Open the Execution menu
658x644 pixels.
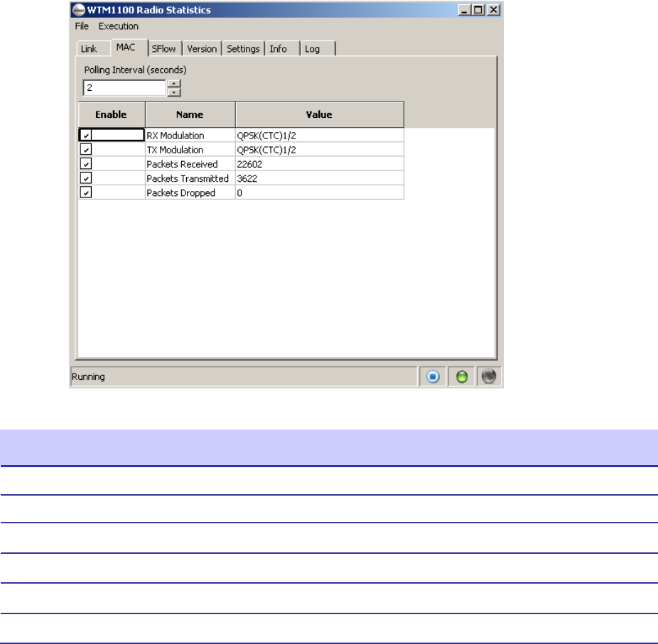click(x=119, y=26)
